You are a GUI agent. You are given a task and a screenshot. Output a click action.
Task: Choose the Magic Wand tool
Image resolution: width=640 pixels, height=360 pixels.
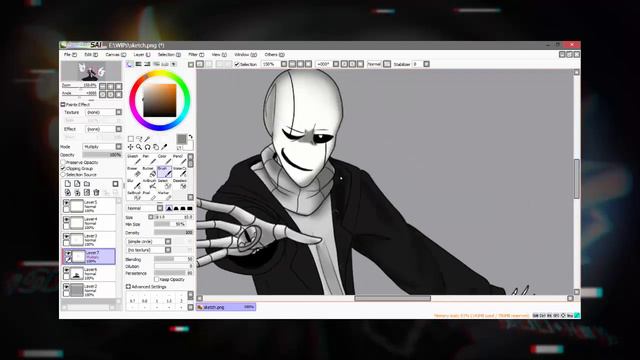pos(147,139)
